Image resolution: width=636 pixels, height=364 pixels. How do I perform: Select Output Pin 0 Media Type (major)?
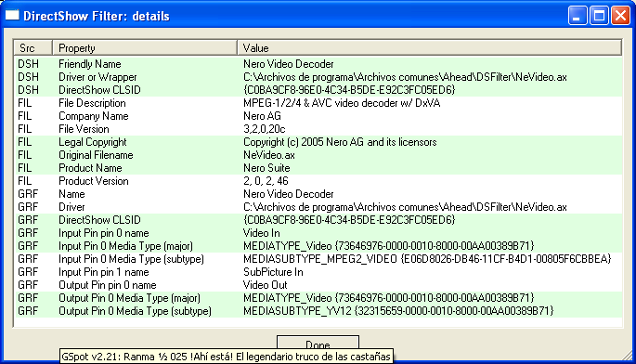coord(129,298)
